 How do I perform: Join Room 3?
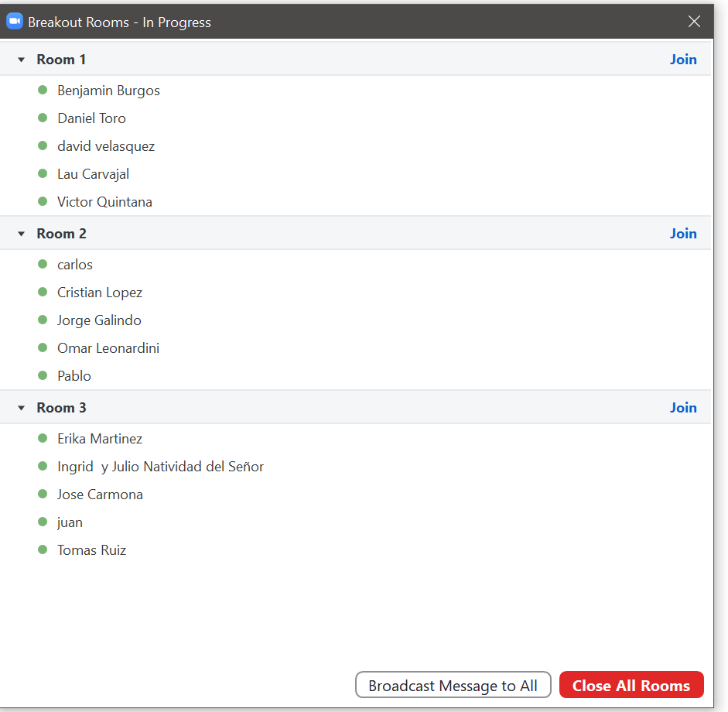(682, 408)
